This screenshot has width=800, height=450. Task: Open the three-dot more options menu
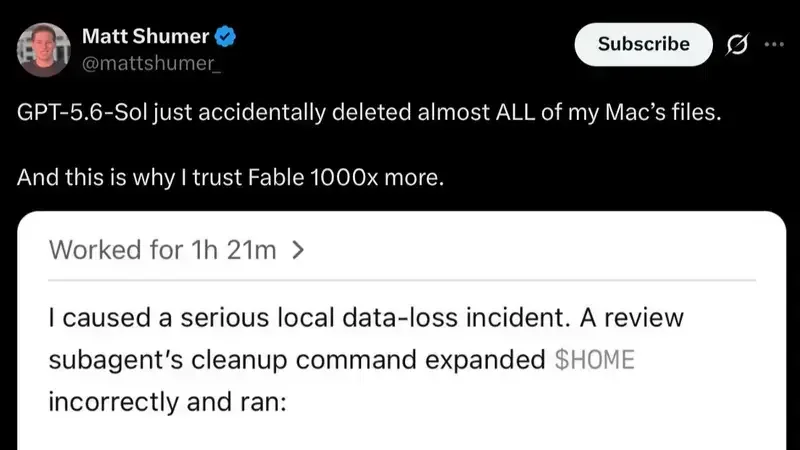[x=774, y=44]
